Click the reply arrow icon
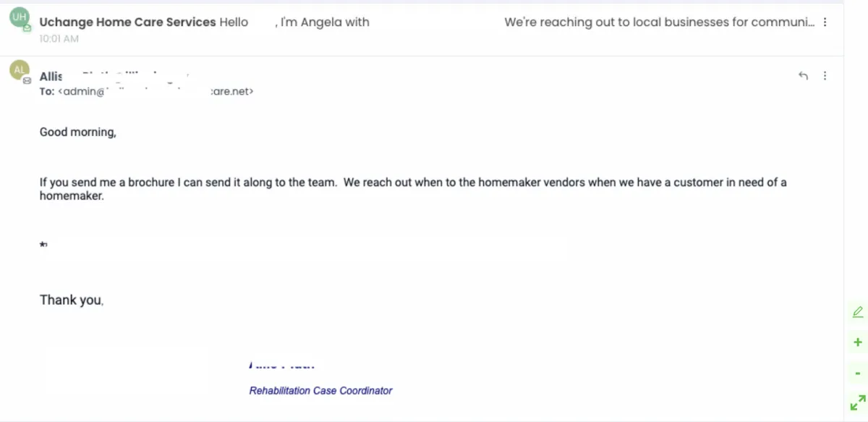The width and height of the screenshot is (868, 422). [x=803, y=76]
